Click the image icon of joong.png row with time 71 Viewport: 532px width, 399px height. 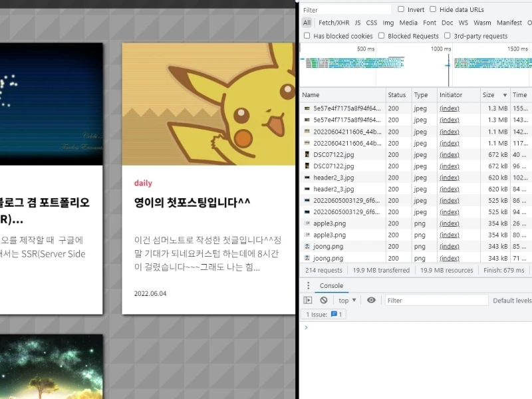click(307, 258)
